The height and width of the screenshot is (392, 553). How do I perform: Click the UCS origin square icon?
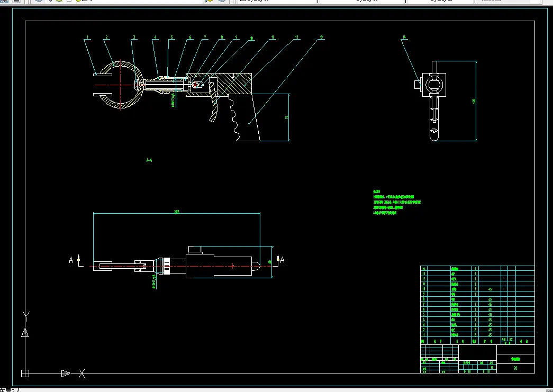click(x=25, y=373)
